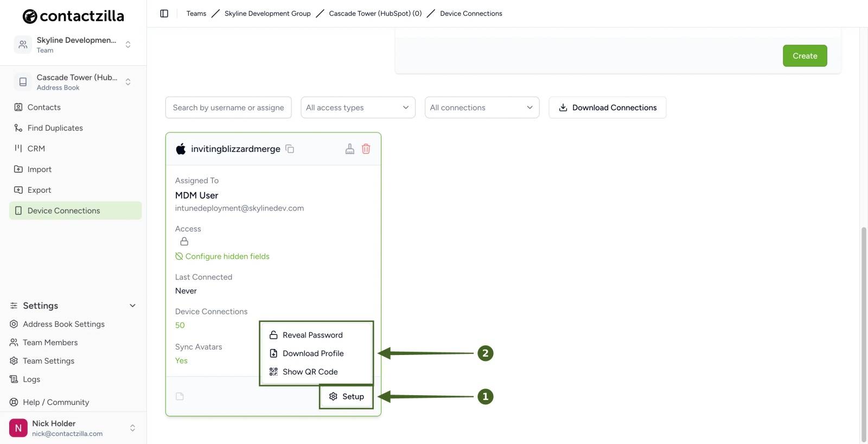This screenshot has height=444, width=868.
Task: Click the broom clean icon on card
Action: point(350,149)
